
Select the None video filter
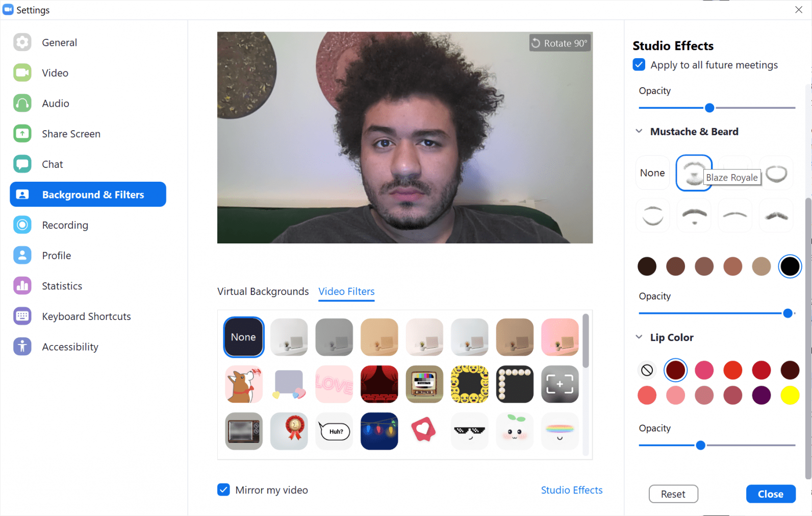(x=244, y=337)
